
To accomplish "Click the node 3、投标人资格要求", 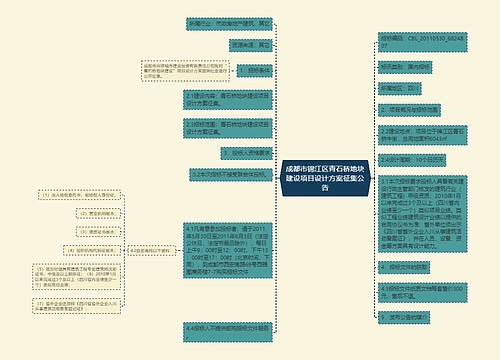I will [247, 153].
